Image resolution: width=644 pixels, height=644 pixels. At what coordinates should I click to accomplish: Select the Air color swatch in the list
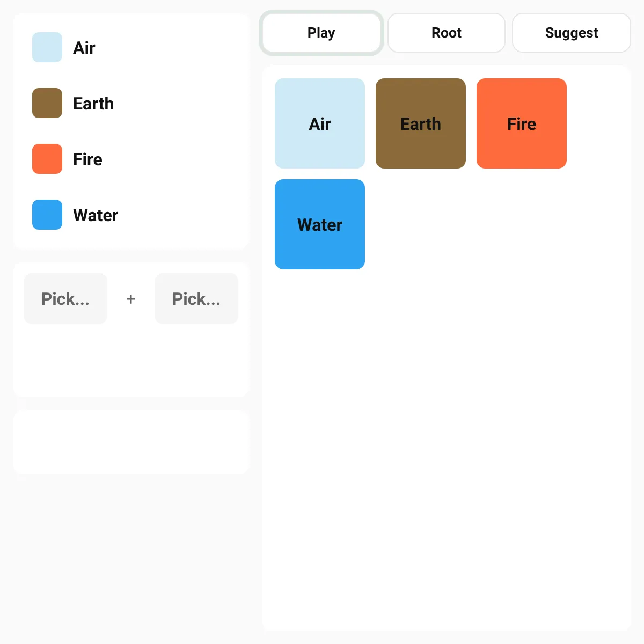coord(47,47)
